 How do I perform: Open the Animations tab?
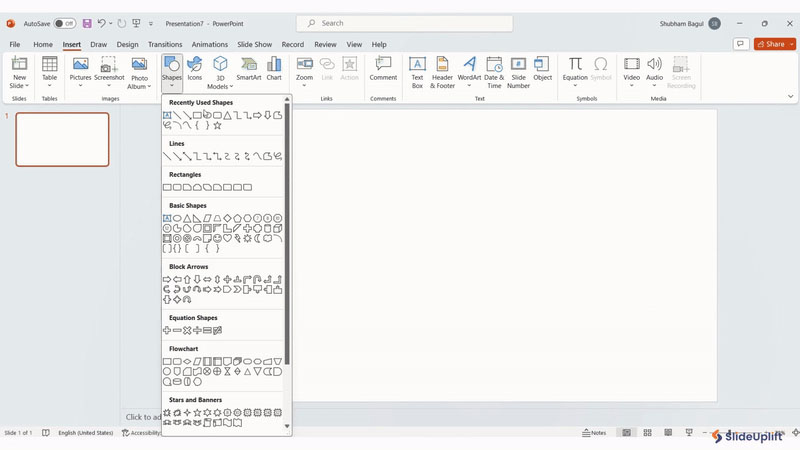tap(210, 44)
